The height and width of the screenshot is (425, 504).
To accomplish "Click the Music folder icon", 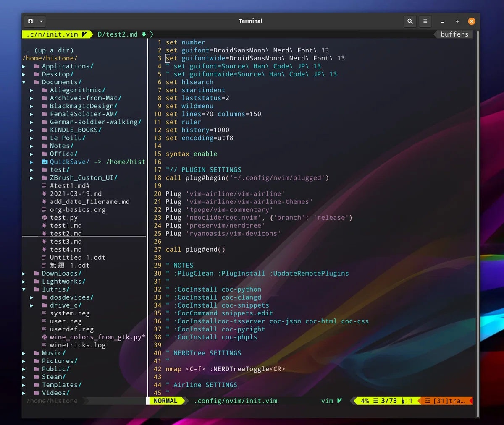I will 37,353.
